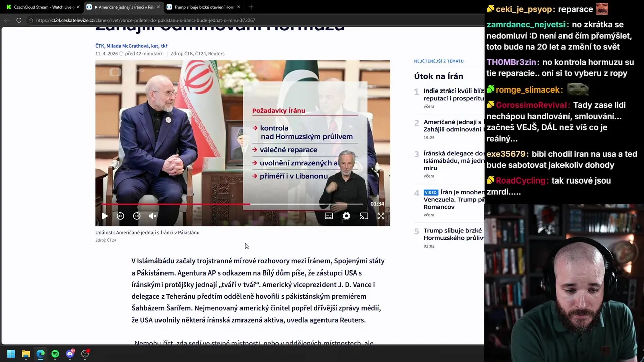Image resolution: width=644 pixels, height=362 pixels.
Task: Open article Indie ztrácí kvůli blízkosti
Action: (453, 95)
